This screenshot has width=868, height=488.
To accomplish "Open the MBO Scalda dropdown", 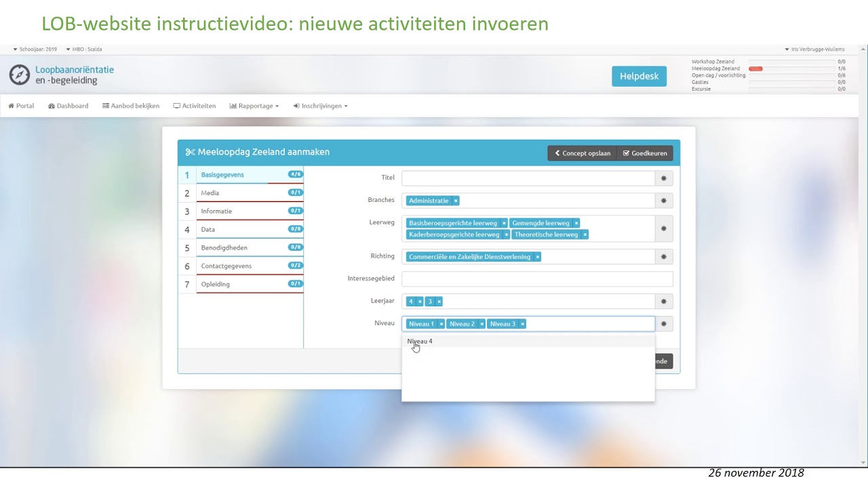I will click(x=84, y=49).
